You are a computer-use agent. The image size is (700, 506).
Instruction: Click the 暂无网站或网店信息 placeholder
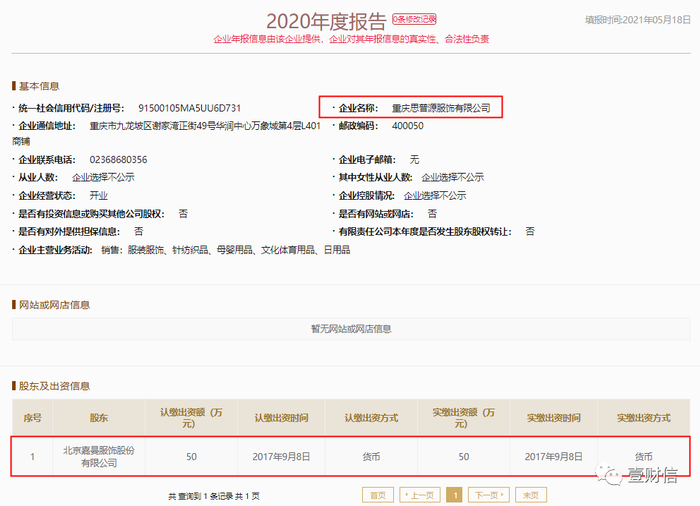pos(351,329)
